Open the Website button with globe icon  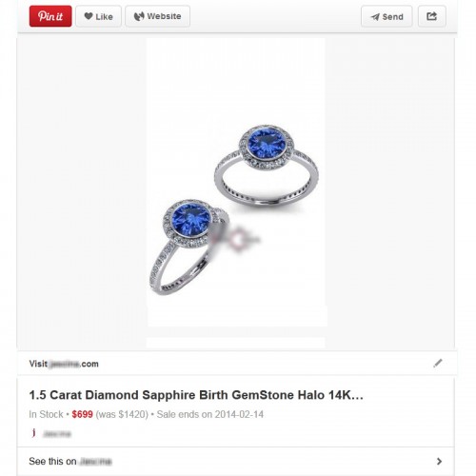coord(158,16)
